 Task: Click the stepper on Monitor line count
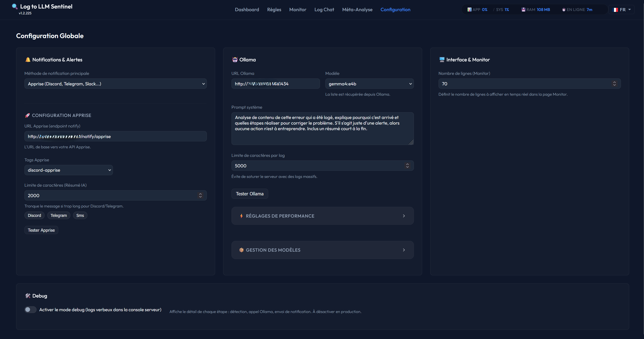click(x=614, y=84)
